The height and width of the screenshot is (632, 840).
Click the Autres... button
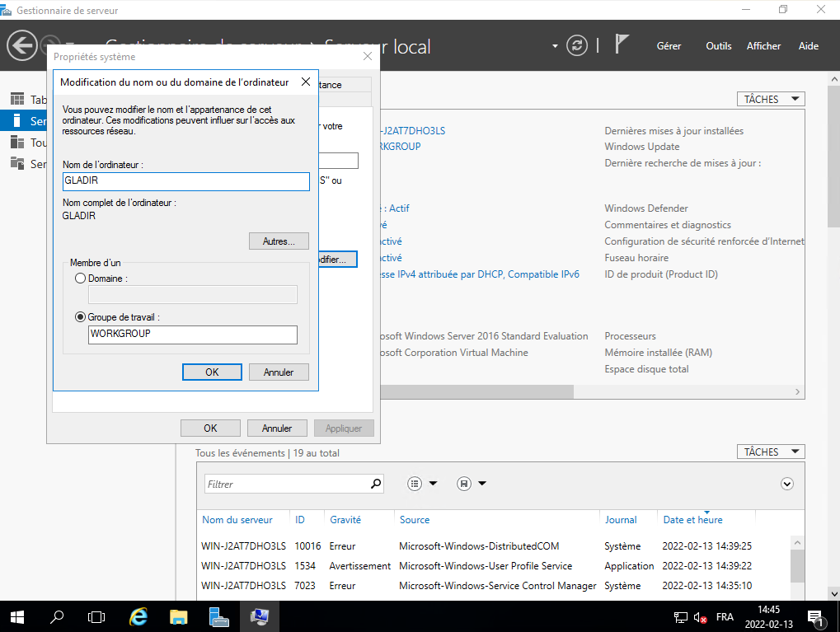point(279,241)
